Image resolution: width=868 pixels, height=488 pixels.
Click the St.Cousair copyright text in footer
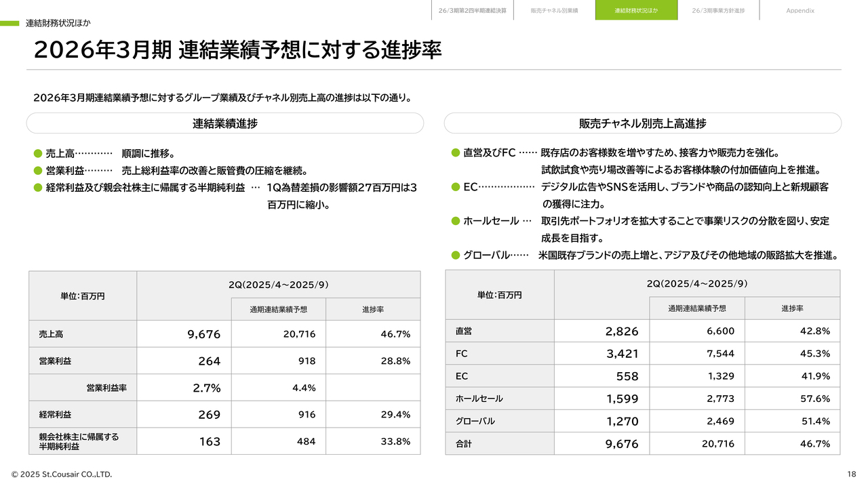(x=62, y=474)
